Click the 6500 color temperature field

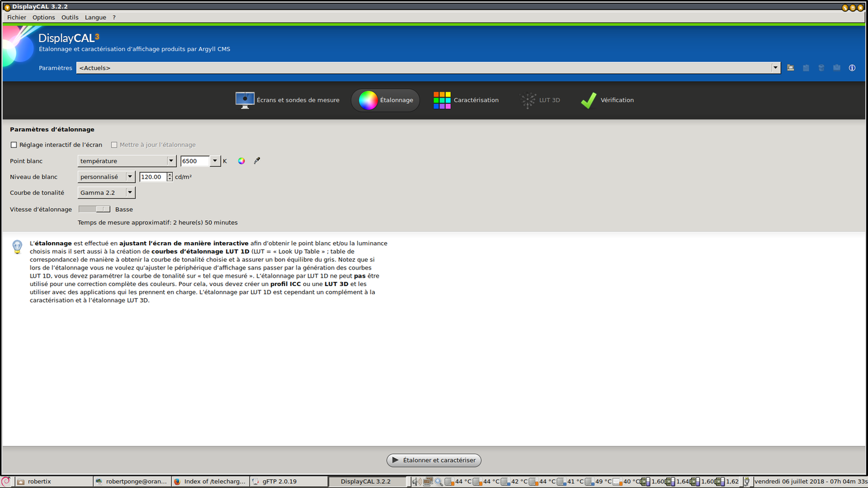coord(195,161)
